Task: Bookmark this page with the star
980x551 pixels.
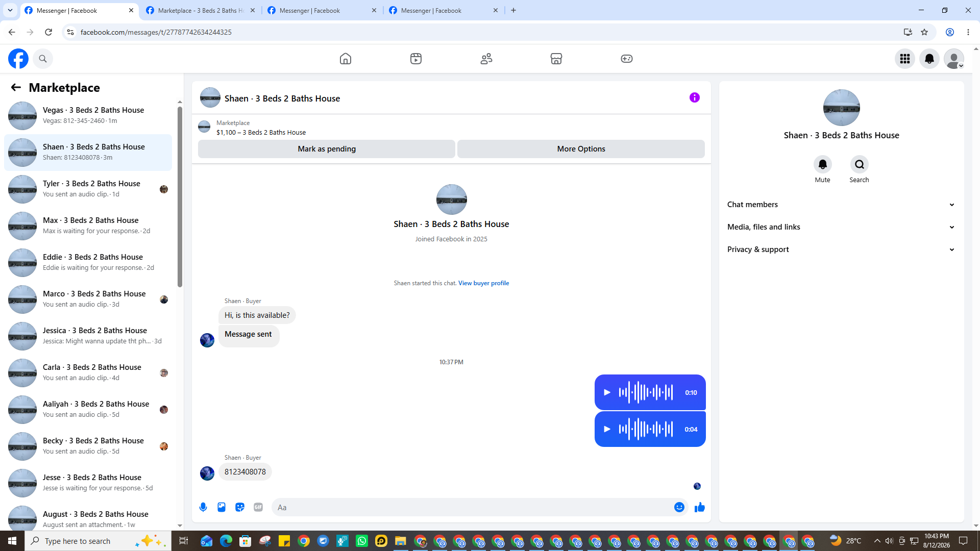Action: coord(924,32)
